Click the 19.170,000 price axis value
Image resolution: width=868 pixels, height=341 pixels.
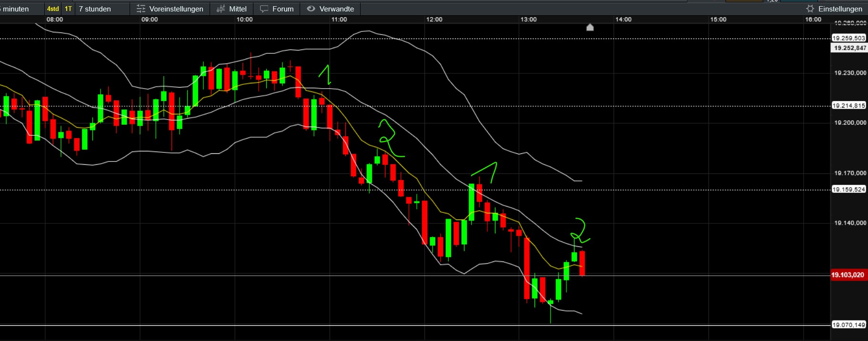point(850,173)
